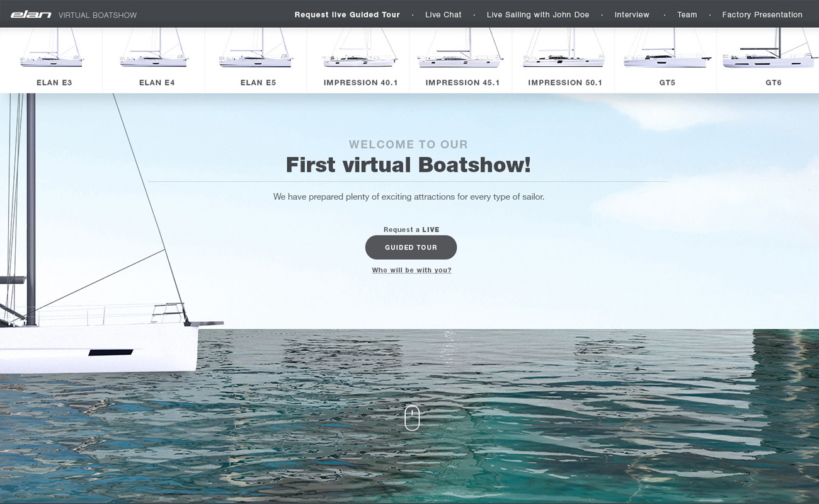Pick the GT6 yacht image
The width and height of the screenshot is (819, 504).
[x=770, y=49]
